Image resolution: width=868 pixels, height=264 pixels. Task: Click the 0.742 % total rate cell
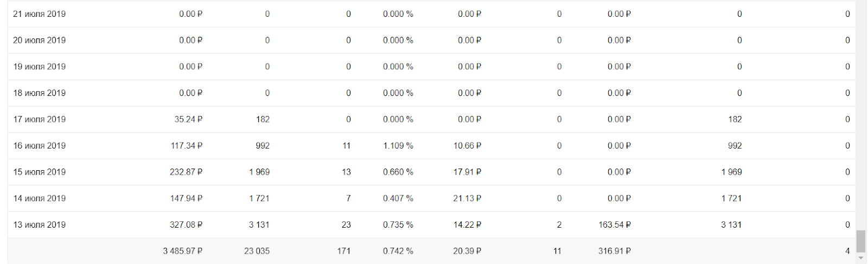point(398,251)
